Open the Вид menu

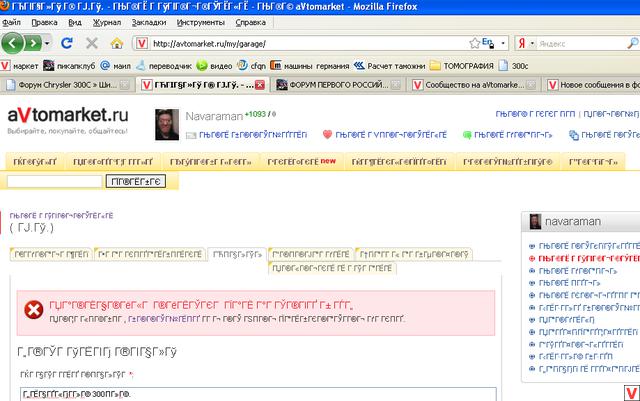[x=75, y=22]
